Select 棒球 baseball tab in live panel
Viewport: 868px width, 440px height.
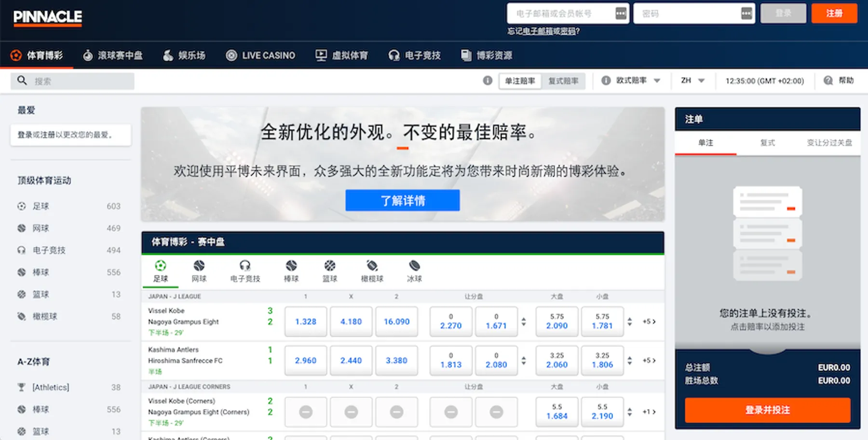pos(291,271)
